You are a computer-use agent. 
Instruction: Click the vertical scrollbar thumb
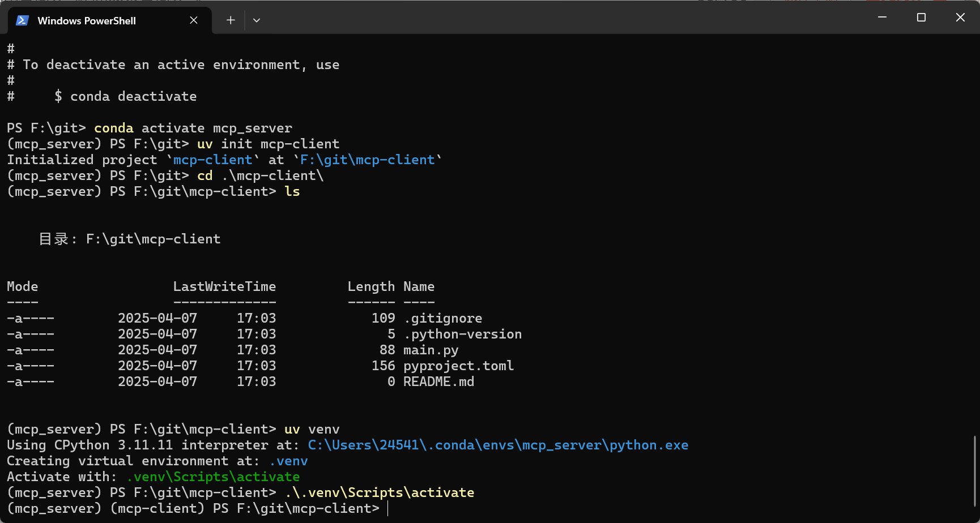pyautogui.click(x=975, y=471)
